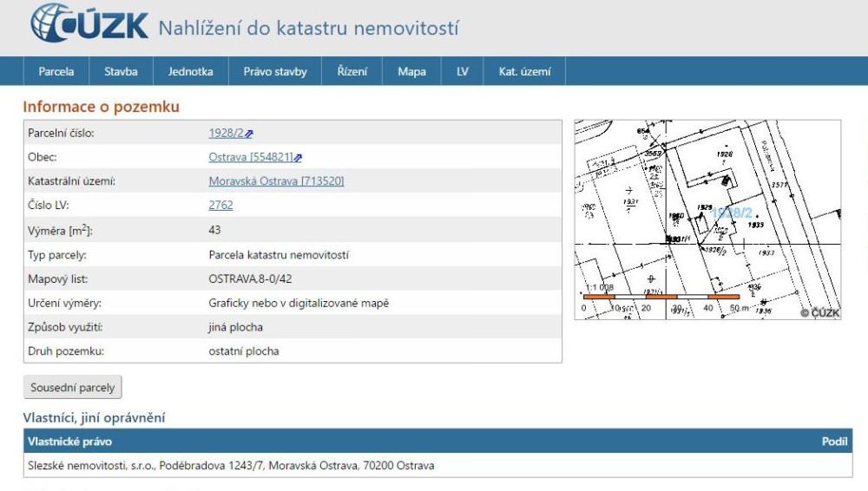Open the LV tab

point(463,71)
